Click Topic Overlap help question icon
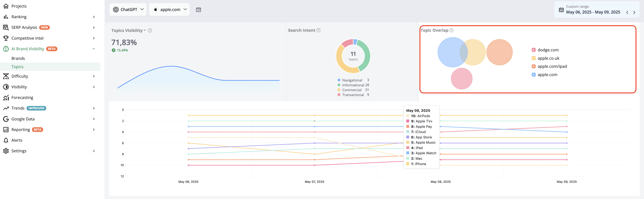Viewport: 644px width, 199px height. point(451,30)
